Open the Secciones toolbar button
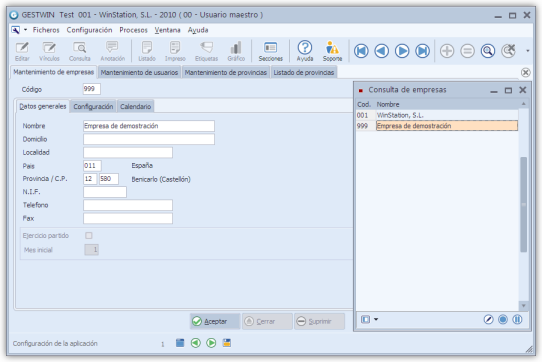 (270, 51)
